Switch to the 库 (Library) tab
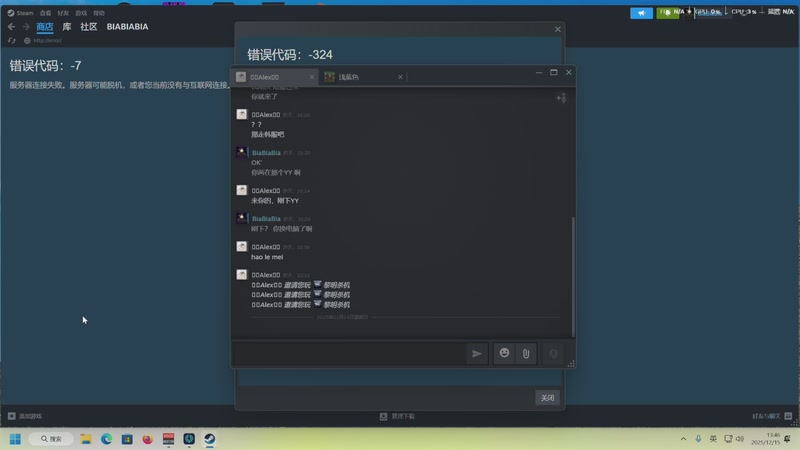 [x=67, y=27]
